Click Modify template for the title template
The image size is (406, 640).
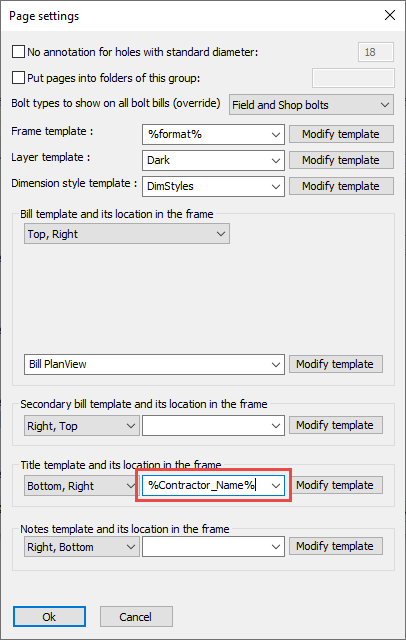pos(335,485)
